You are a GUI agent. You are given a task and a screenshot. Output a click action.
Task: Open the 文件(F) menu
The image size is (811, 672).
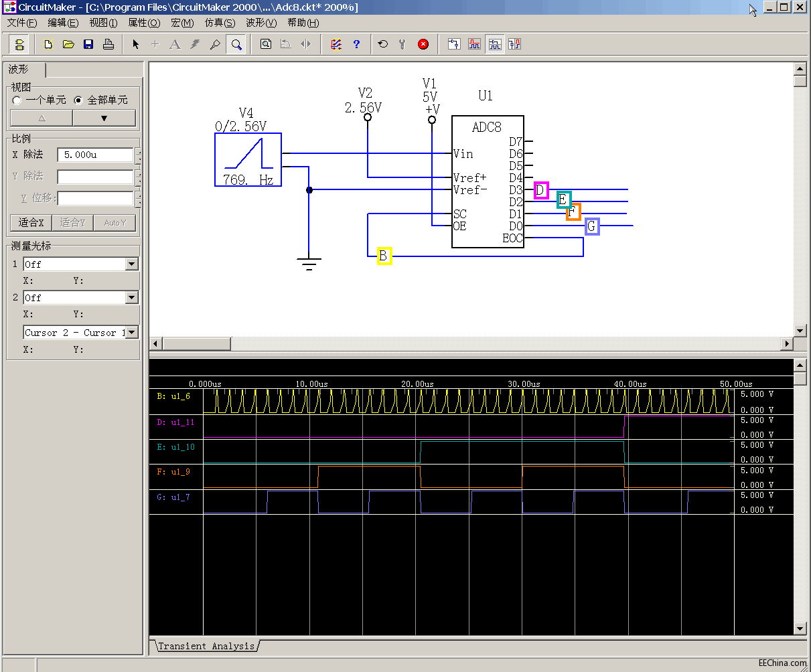click(x=22, y=23)
